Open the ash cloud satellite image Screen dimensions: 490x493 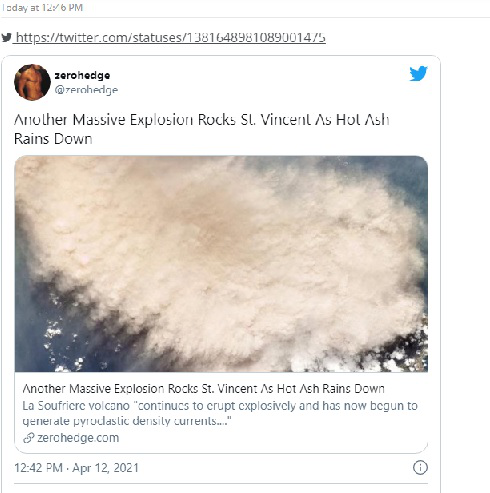(x=221, y=264)
